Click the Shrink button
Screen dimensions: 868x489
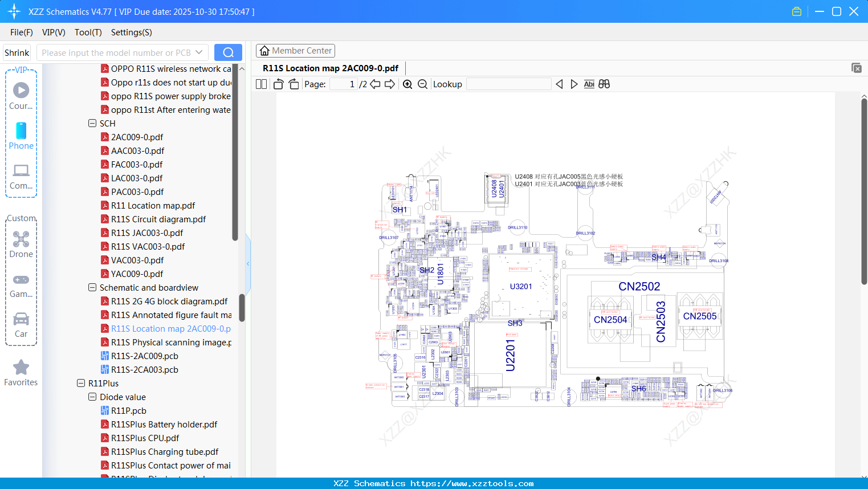(17, 52)
